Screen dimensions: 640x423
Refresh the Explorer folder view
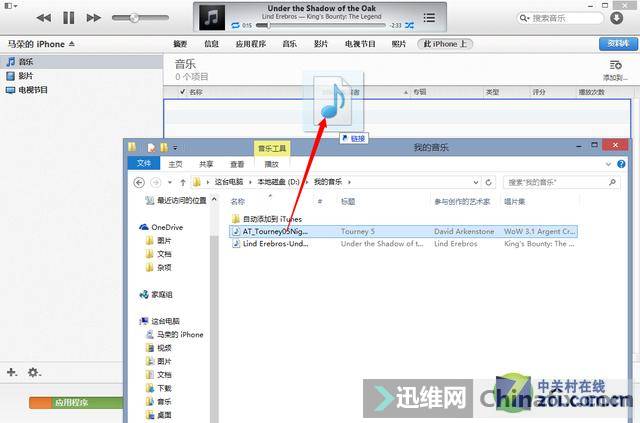point(488,183)
